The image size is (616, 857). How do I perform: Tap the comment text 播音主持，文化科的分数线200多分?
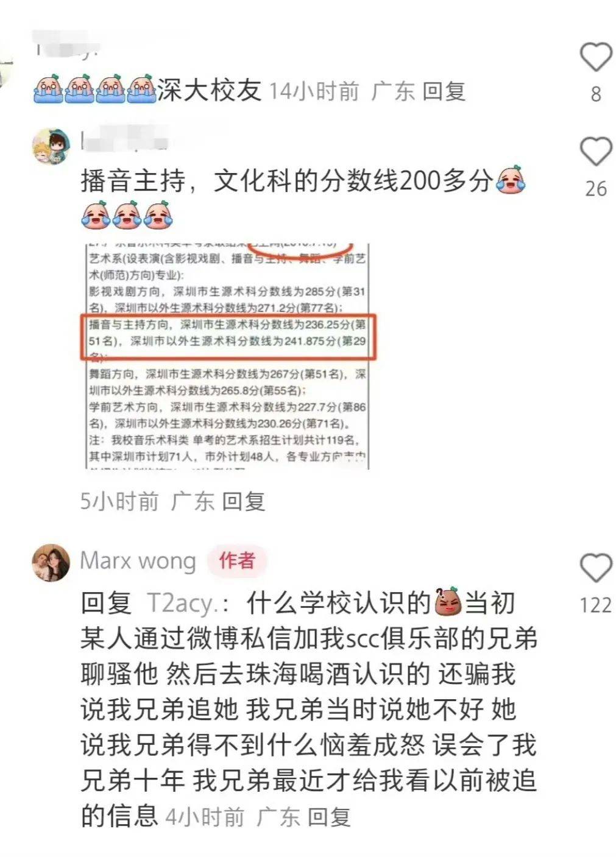coord(286,182)
